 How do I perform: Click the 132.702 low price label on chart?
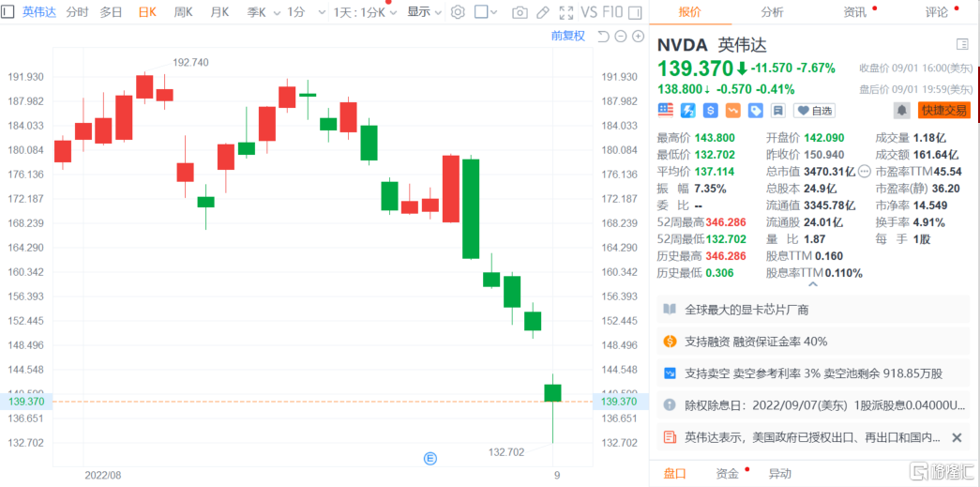(506, 451)
